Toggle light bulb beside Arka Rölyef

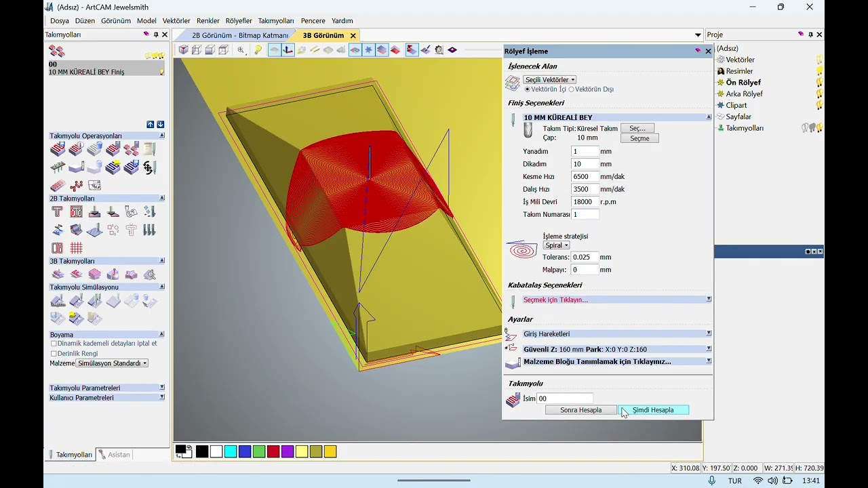point(819,94)
